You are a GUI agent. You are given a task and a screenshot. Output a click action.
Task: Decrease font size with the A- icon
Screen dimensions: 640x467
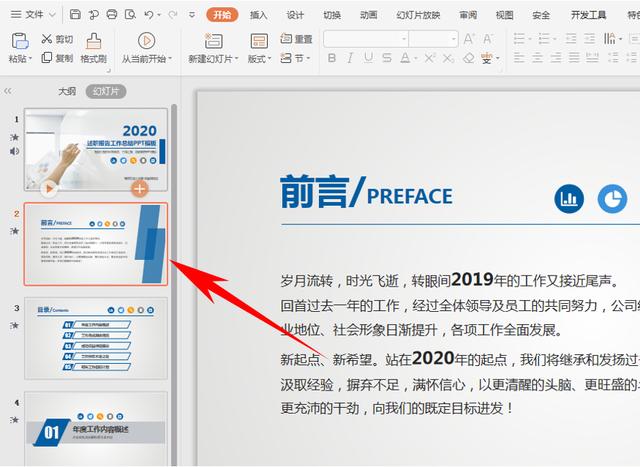[487, 39]
